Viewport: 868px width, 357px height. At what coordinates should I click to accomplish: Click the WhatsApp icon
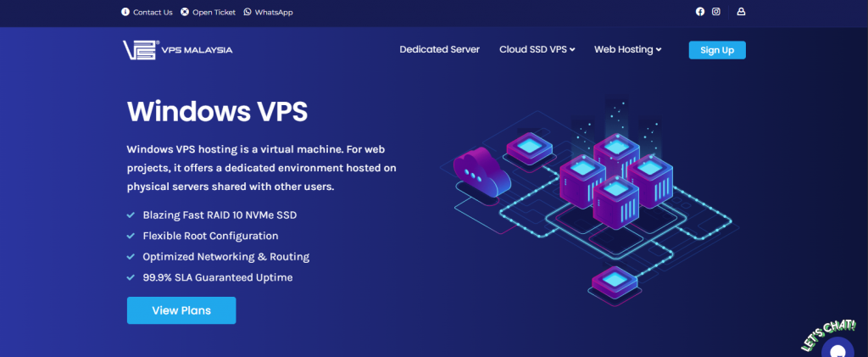click(247, 12)
